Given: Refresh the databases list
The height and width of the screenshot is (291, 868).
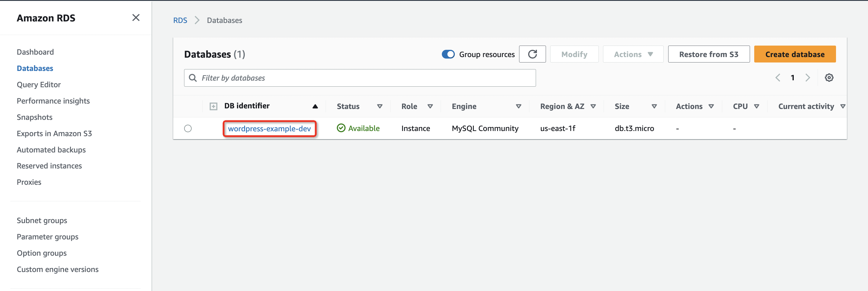Looking at the screenshot, I should point(532,54).
